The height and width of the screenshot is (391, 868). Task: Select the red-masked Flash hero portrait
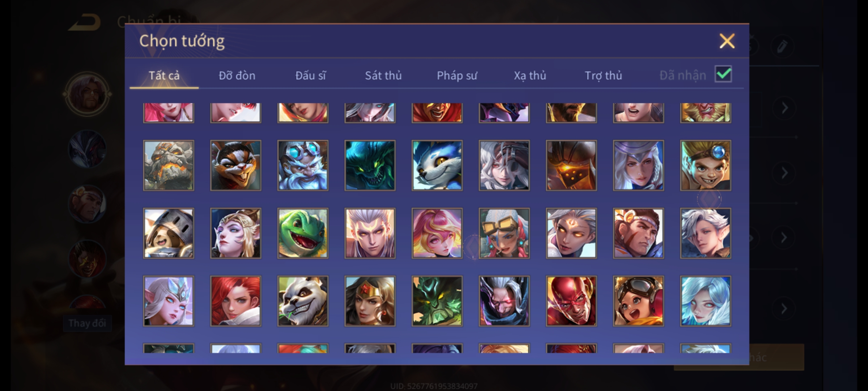pyautogui.click(x=571, y=301)
